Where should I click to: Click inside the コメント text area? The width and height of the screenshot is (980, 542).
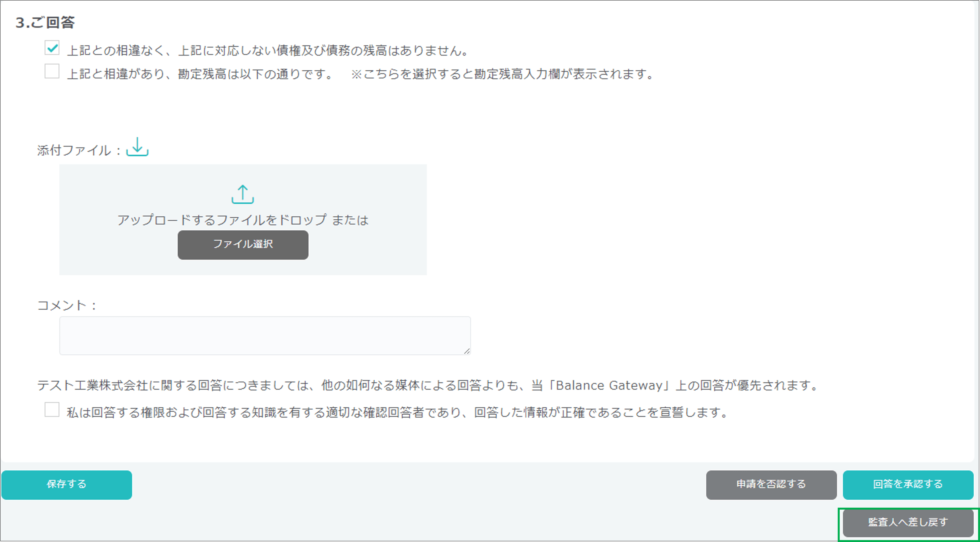tap(265, 336)
